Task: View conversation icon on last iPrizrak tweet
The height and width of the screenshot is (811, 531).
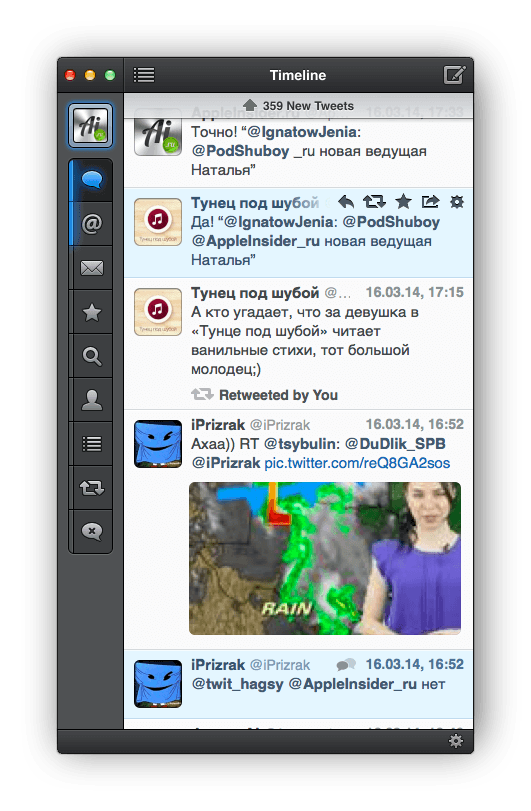Action: pos(346,664)
